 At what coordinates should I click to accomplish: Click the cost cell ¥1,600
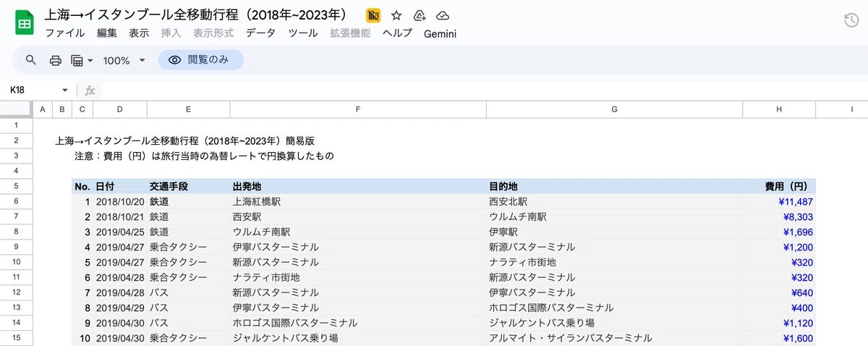[779, 338]
